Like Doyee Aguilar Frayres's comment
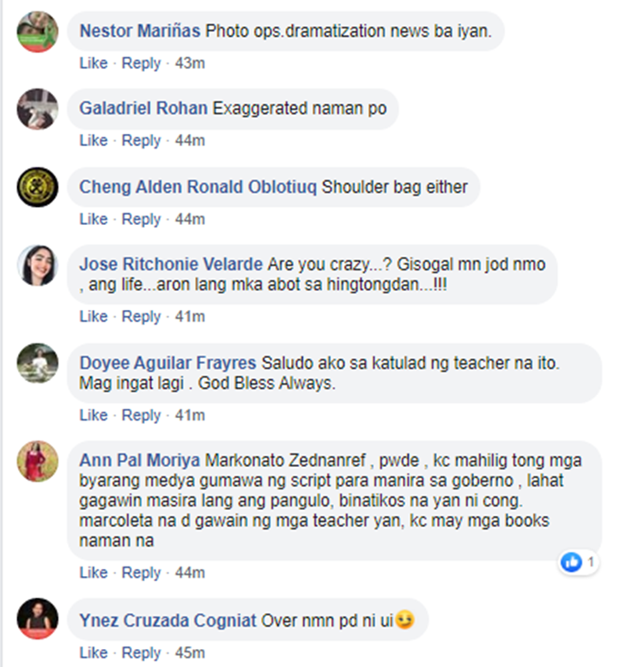 coord(94,415)
